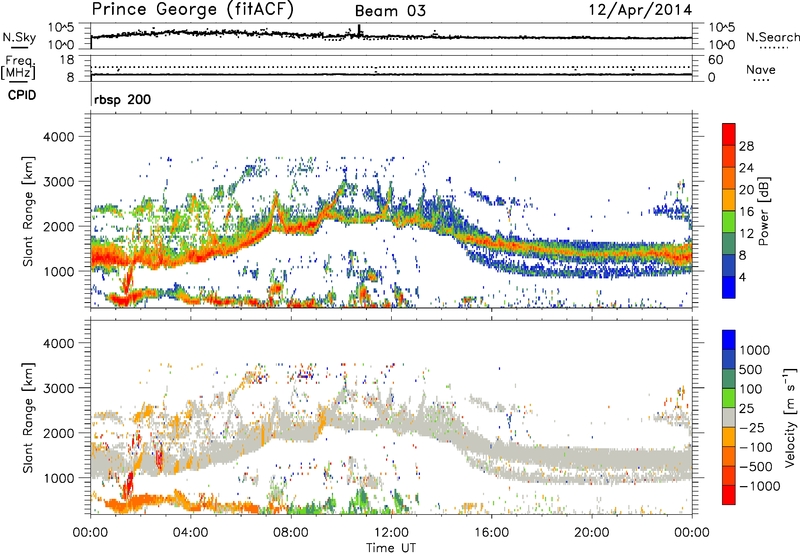Select the 'N.Search' legend label

pyautogui.click(x=772, y=37)
